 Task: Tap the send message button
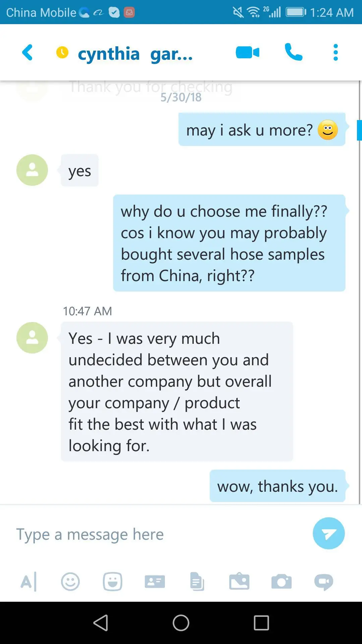coord(328,533)
